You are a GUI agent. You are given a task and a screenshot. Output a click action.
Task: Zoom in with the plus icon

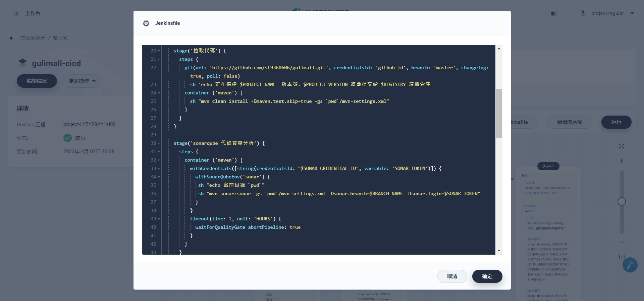point(622,161)
